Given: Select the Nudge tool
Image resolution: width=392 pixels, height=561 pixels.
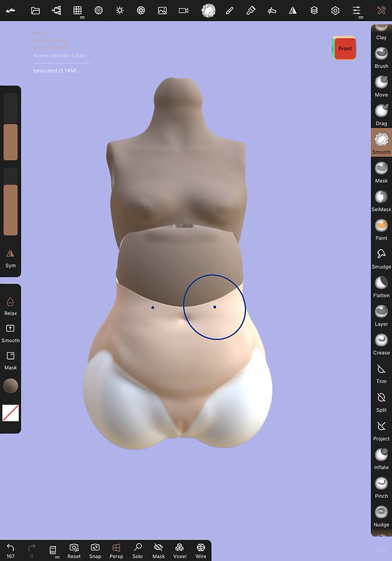Looking at the screenshot, I should coord(381,516).
